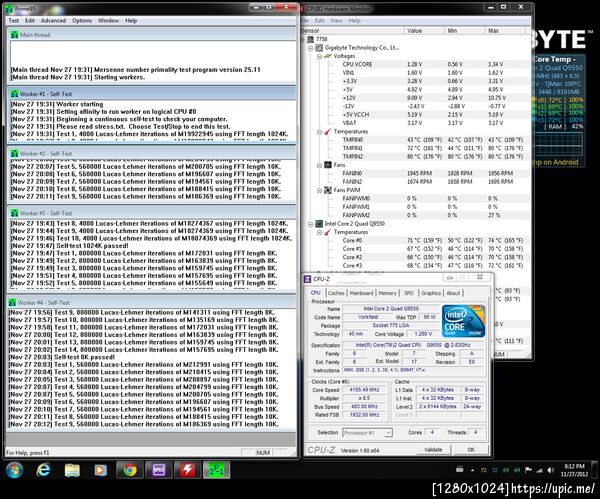Open the Windows Start menu
This screenshot has width=600, height=499.
point(14,470)
